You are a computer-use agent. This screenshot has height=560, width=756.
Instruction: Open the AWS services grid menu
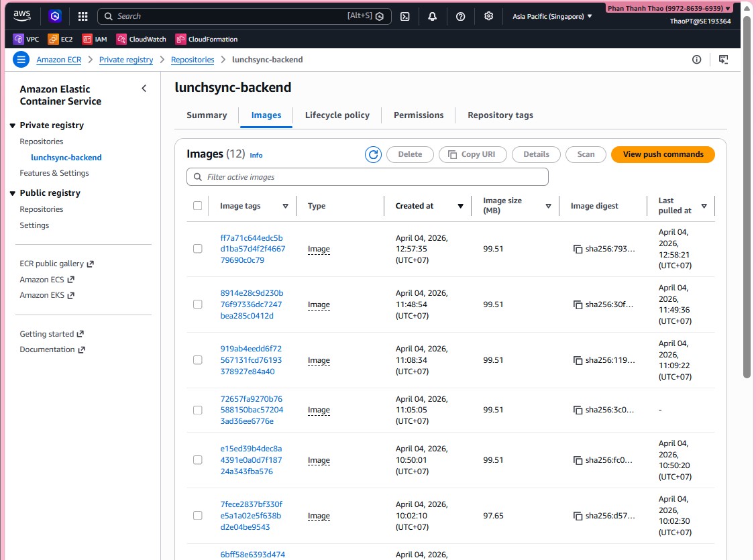coord(83,16)
